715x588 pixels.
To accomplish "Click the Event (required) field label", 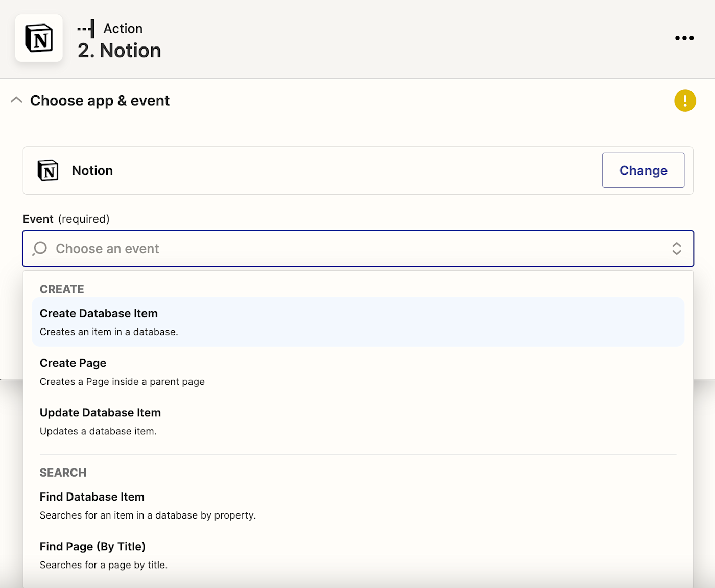I will [66, 219].
